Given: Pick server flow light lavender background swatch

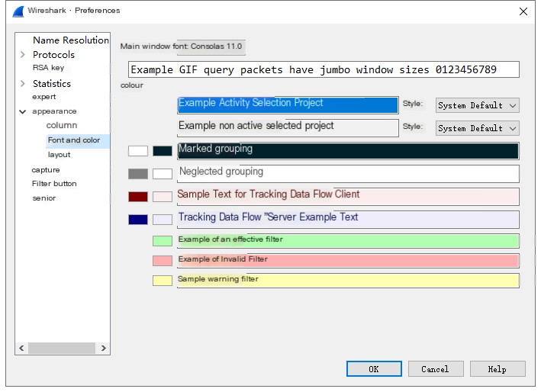Looking at the screenshot, I should (163, 220).
